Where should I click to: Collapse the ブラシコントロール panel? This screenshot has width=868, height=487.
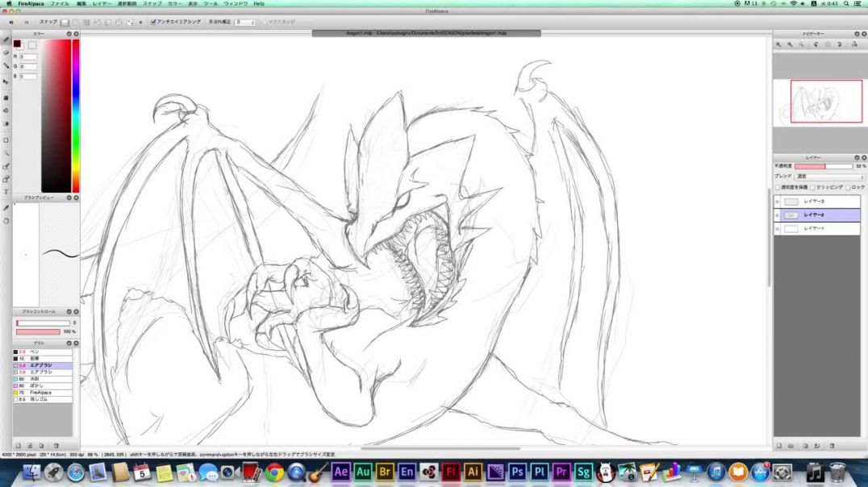coord(69,311)
